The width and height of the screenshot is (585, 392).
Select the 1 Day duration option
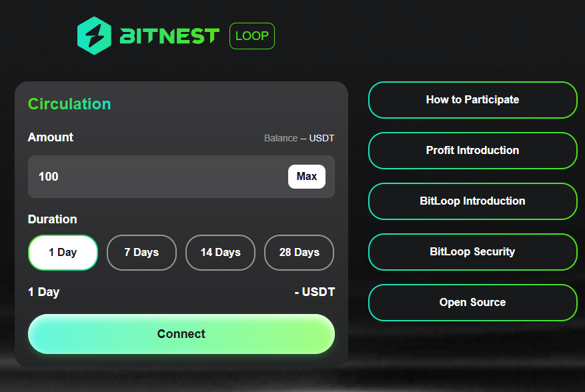(63, 253)
